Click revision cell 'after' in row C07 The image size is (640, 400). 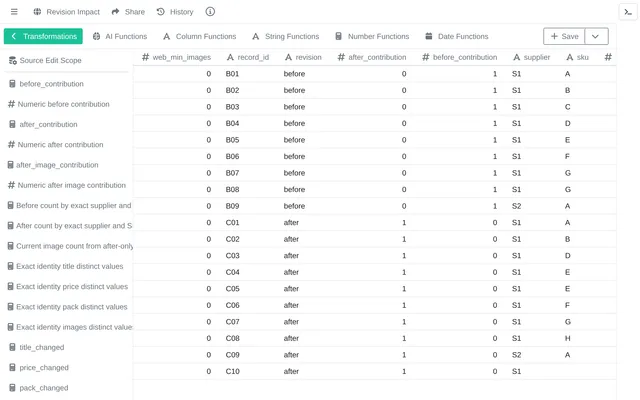tap(291, 322)
